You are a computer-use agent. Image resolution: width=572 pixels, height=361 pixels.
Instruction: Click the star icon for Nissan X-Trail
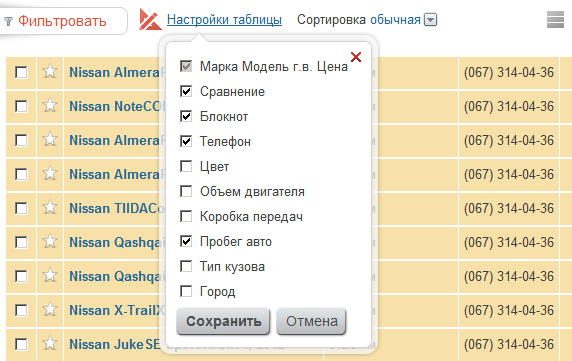[50, 310]
